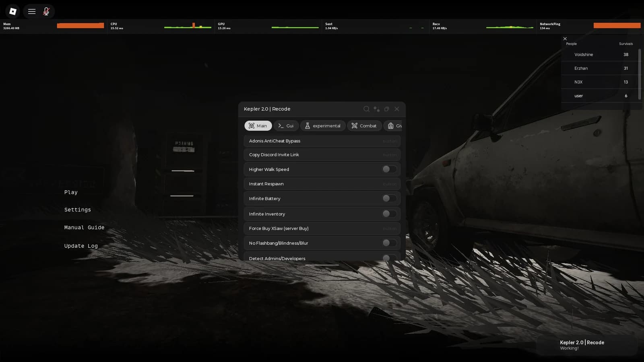View the Update Log
The image size is (644, 362).
(x=81, y=246)
